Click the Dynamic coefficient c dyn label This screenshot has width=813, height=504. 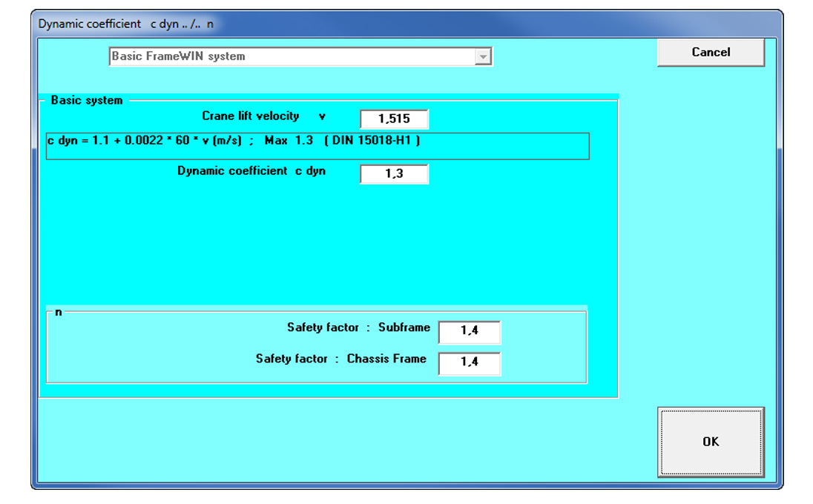[x=251, y=171]
